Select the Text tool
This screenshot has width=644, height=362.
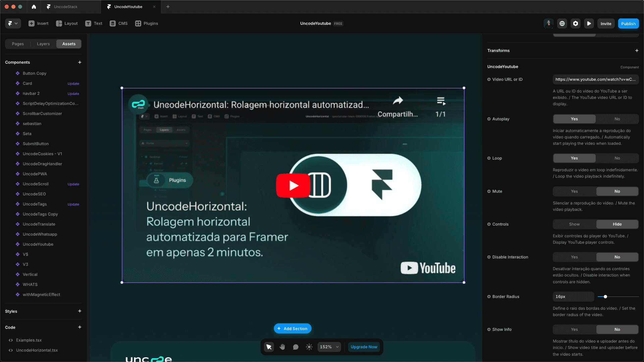point(94,23)
